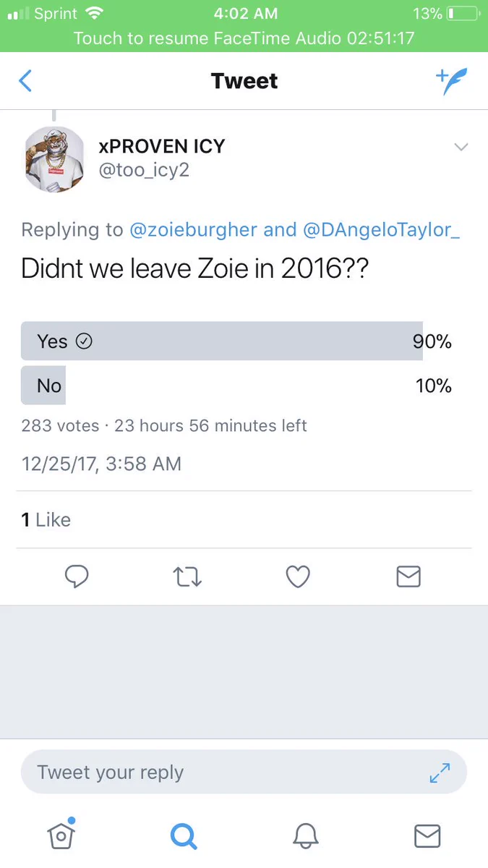
Task: Compose a new tweet with feather icon
Action: pos(452,80)
